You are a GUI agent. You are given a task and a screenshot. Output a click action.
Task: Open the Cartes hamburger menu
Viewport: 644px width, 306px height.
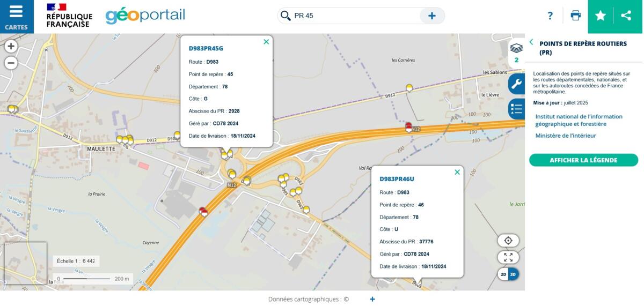[x=16, y=16]
